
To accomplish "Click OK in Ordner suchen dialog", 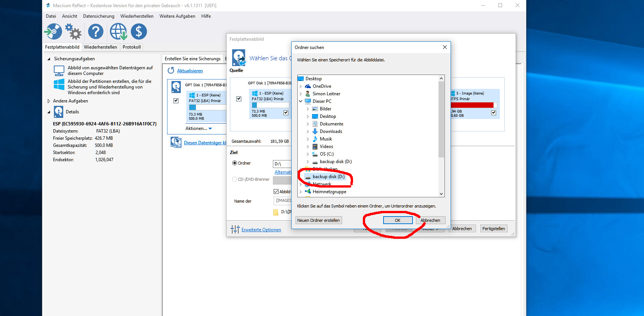I will [397, 220].
